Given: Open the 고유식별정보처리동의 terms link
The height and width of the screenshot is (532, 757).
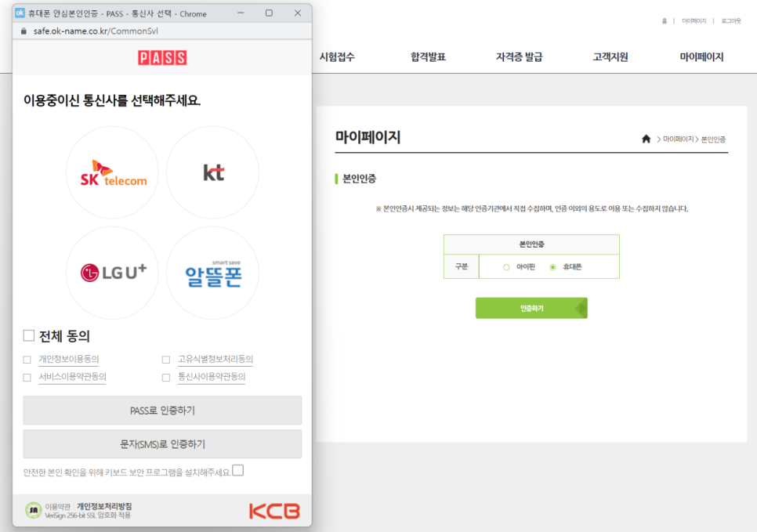Looking at the screenshot, I should pyautogui.click(x=216, y=359).
